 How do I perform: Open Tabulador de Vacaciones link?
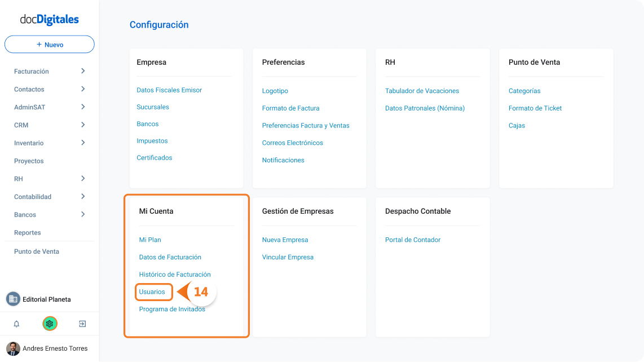pyautogui.click(x=422, y=91)
